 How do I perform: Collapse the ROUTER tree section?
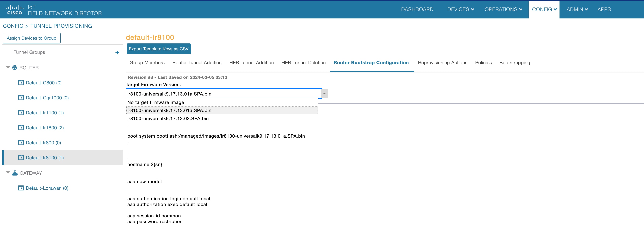8,67
